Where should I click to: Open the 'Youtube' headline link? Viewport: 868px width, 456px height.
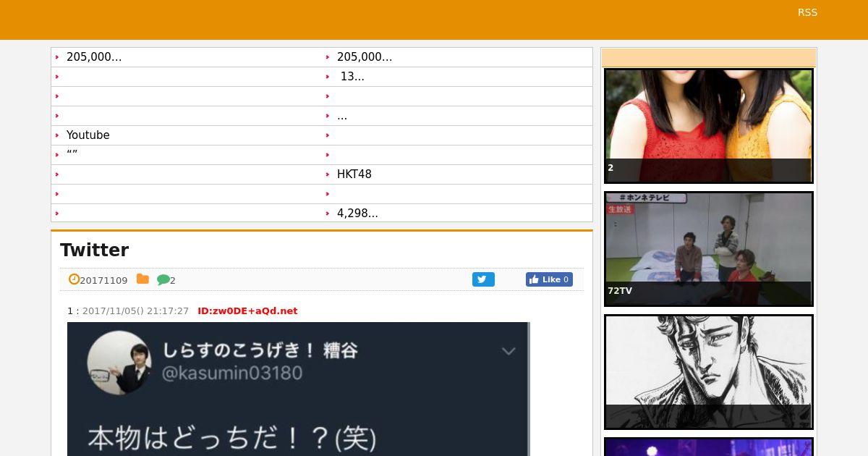(x=88, y=135)
